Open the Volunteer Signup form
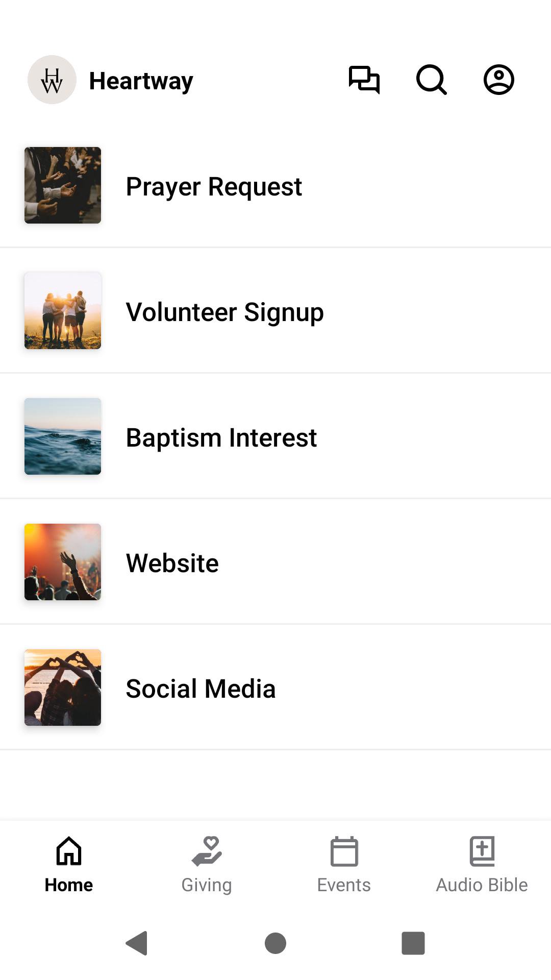The width and height of the screenshot is (551, 980). pos(224,312)
